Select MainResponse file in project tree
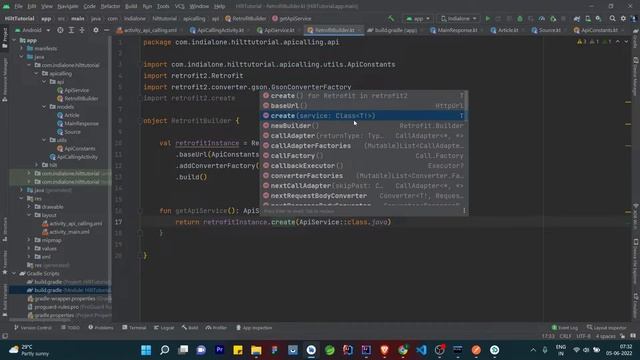The image size is (640, 360). coord(78,123)
